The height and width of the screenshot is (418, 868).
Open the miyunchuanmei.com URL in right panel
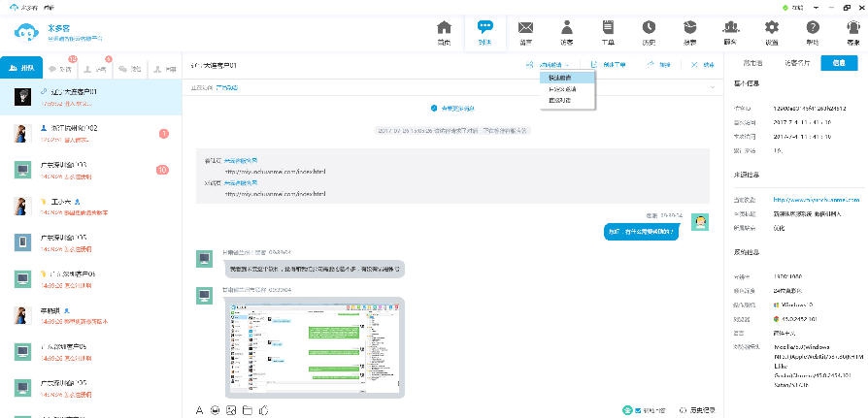tap(817, 200)
